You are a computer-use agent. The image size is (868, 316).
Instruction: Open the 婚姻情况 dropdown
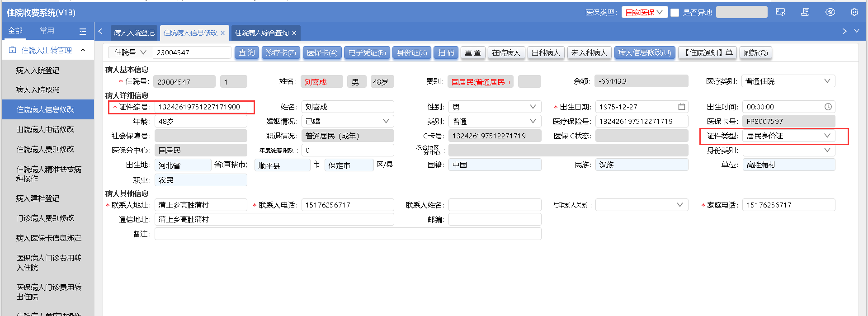[x=348, y=121]
